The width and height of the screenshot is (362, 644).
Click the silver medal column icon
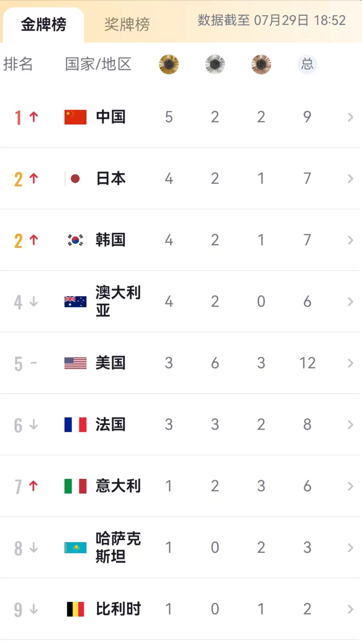[x=215, y=64]
